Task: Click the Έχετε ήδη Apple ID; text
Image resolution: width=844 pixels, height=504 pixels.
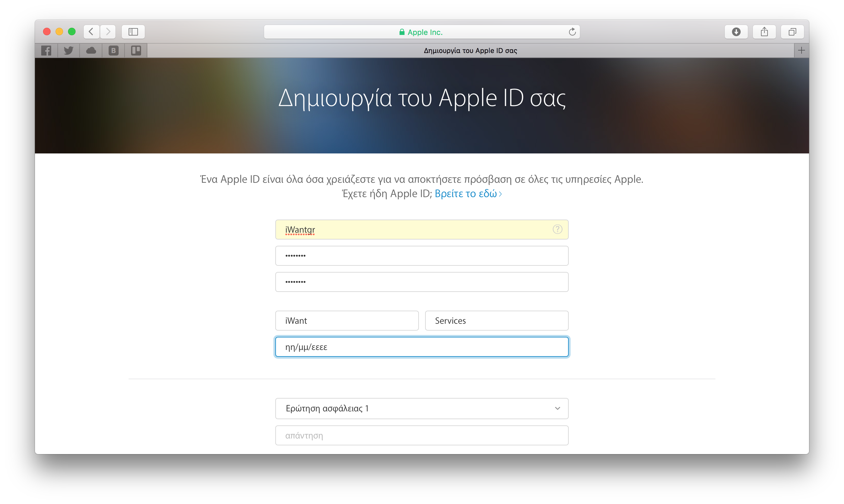Action: pos(387,194)
